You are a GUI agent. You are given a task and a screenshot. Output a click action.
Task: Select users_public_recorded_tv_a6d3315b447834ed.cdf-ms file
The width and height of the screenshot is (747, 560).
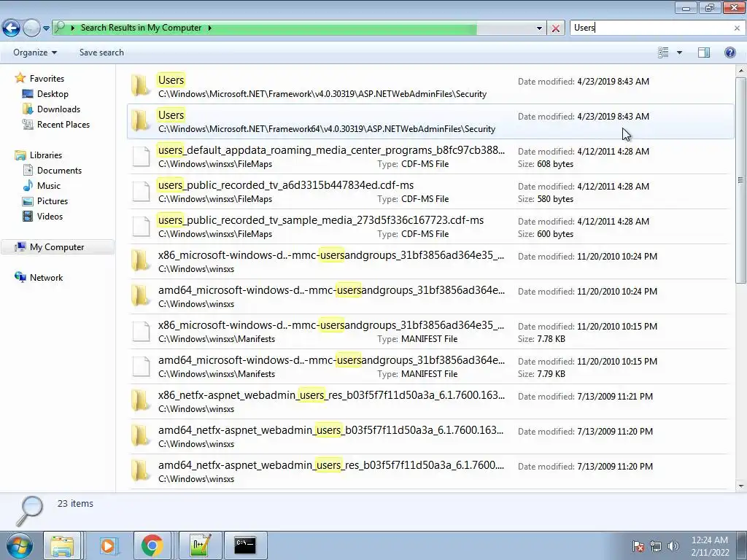click(x=430, y=192)
